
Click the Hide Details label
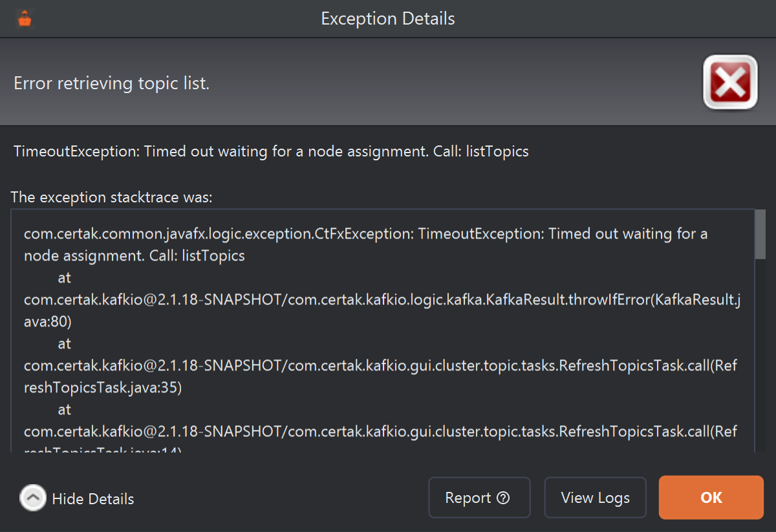[x=93, y=499]
